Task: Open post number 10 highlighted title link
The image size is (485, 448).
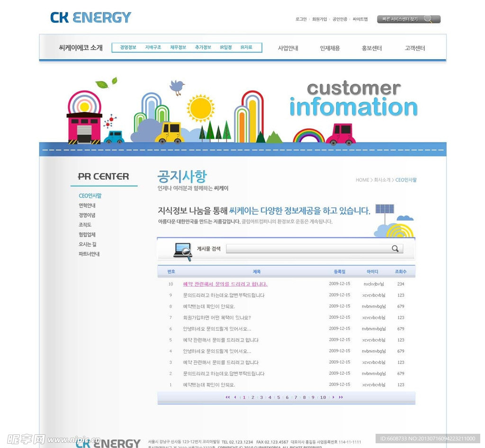Action: tap(225, 284)
